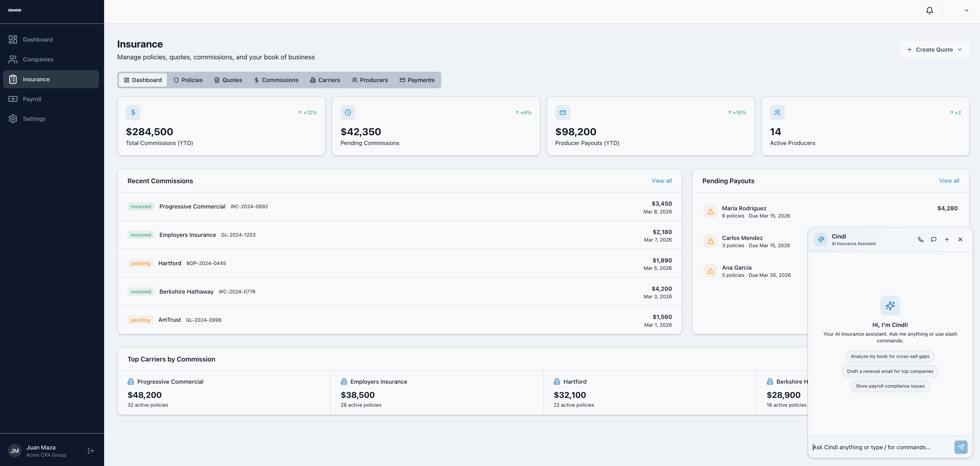The image size is (980, 466).
Task: Click the dollar icon on Total Commissions card
Action: (133, 113)
